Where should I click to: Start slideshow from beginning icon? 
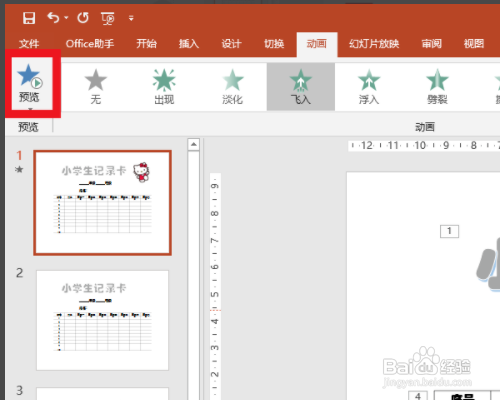(108, 18)
